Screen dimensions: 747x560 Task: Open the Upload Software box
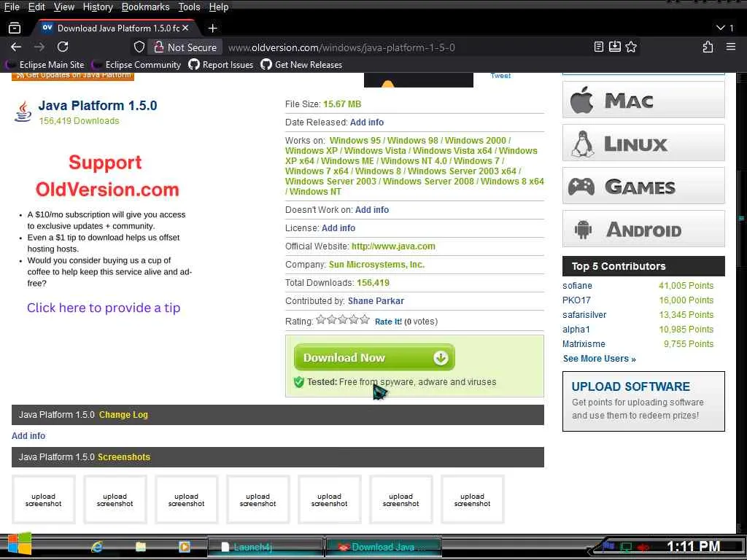(643, 402)
